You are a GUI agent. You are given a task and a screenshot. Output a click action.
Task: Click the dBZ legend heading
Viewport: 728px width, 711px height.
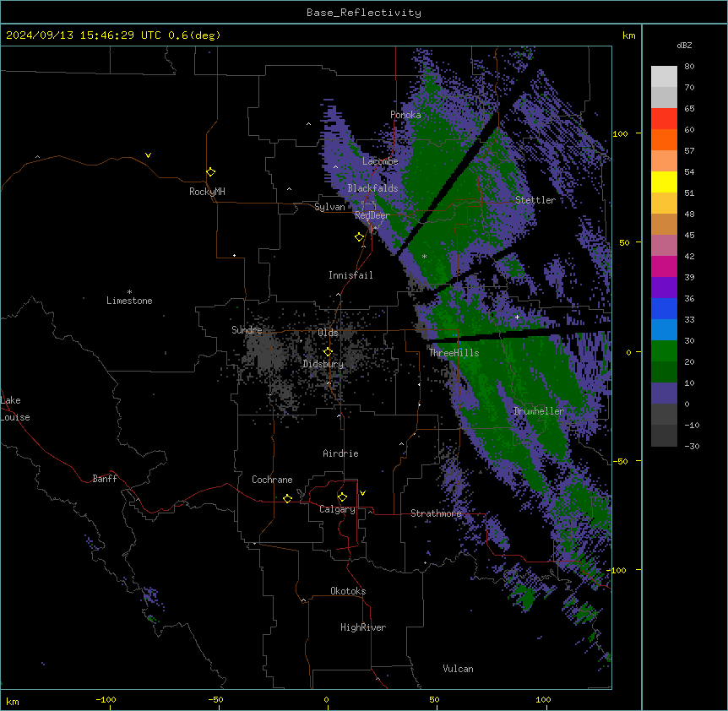(684, 45)
